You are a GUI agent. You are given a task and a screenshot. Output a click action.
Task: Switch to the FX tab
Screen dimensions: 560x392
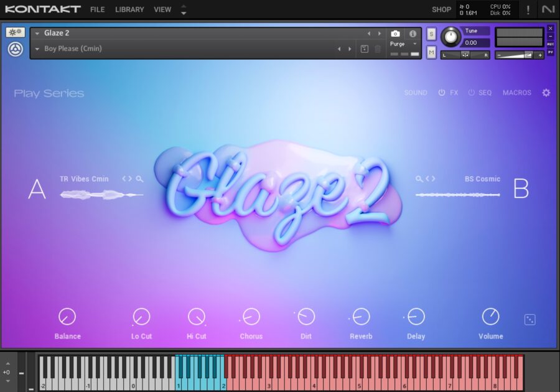point(454,93)
